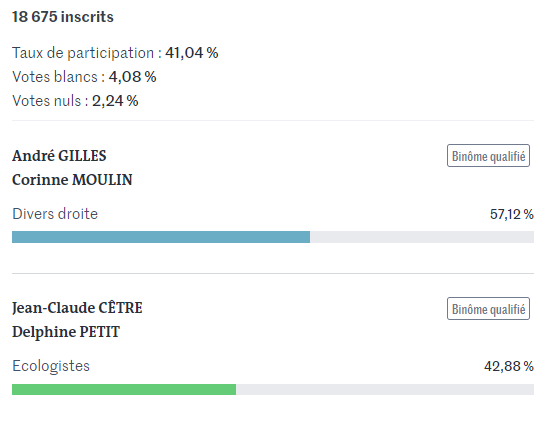This screenshot has height=423, width=556.
Task: Click the Taux de participation line
Action: tap(115, 53)
